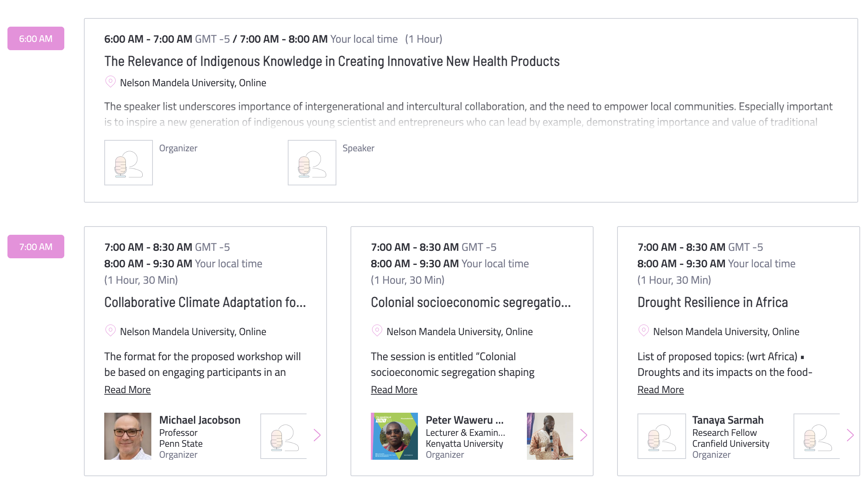Click location pin icon in Indigenous Knowledge session
The width and height of the screenshot is (868, 486).
111,82
